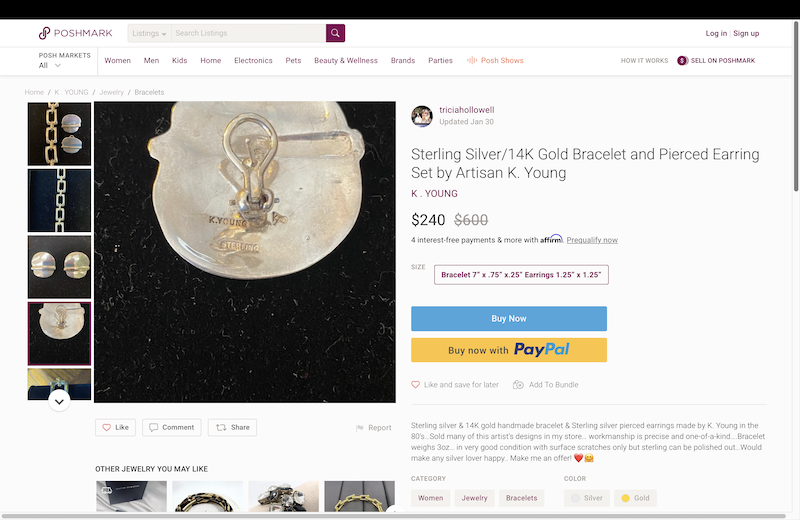The height and width of the screenshot is (520, 800).
Task: Click the Prequalify now link
Action: coord(592,240)
